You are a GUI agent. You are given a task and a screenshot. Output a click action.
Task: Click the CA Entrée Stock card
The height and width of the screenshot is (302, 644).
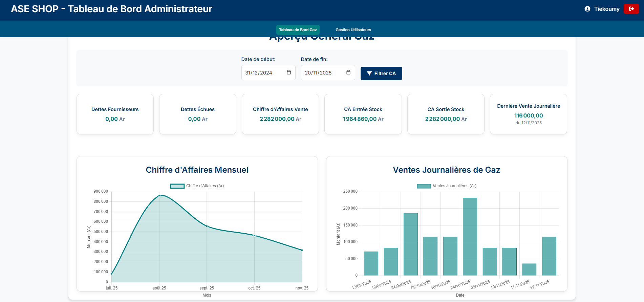(363, 114)
